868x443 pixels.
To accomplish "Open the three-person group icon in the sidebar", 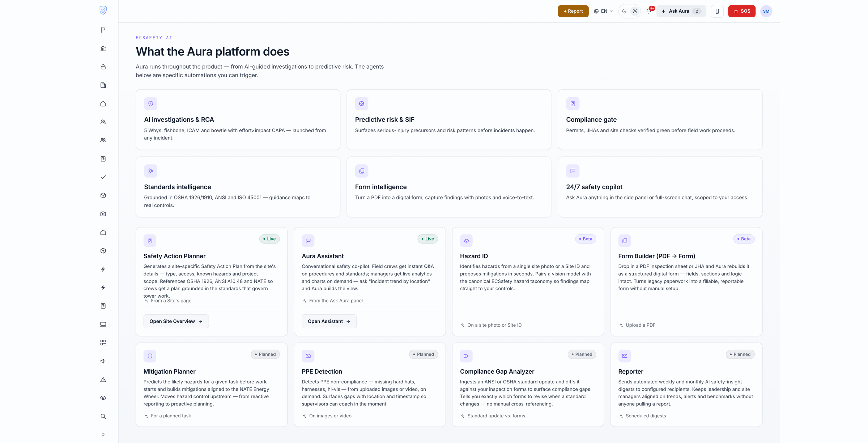I will coord(103,140).
